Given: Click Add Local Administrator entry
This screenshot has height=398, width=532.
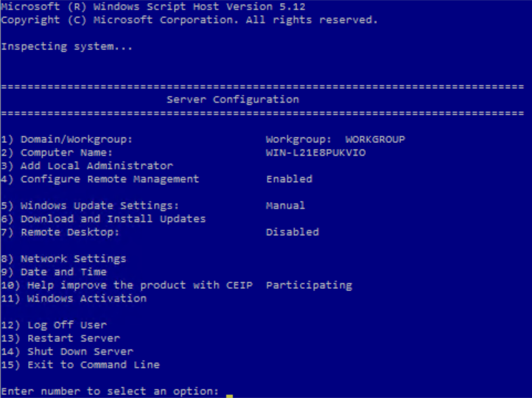Looking at the screenshot, I should 87,166.
